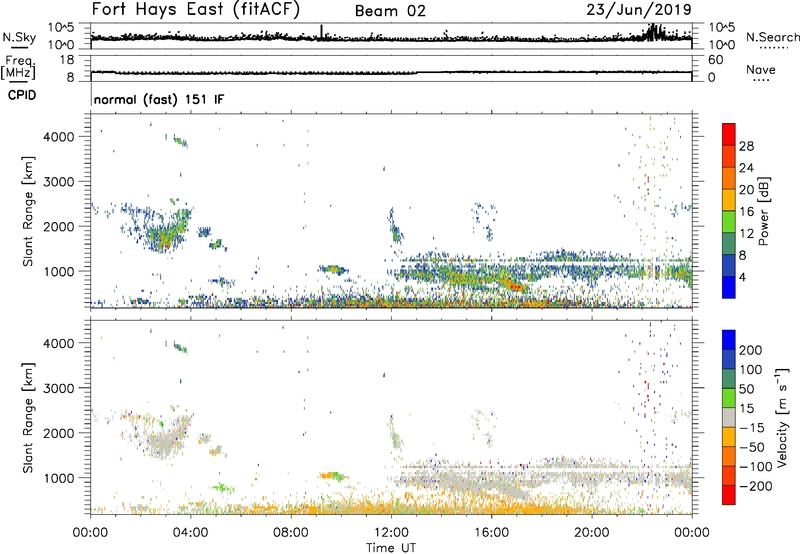Viewport: 800px width, 554px height.
Task: Click the '08:00' time tick label
Action: pos(291,533)
